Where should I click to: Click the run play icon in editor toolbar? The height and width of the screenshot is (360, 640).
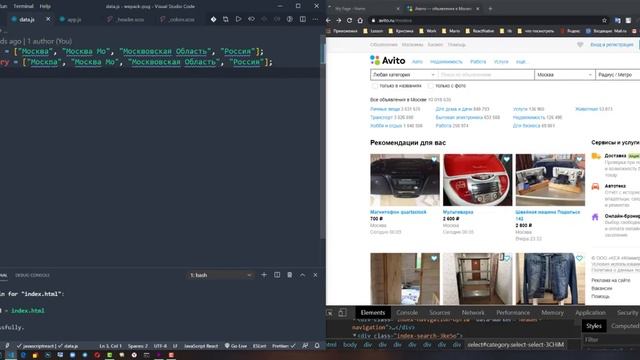(x=238, y=19)
